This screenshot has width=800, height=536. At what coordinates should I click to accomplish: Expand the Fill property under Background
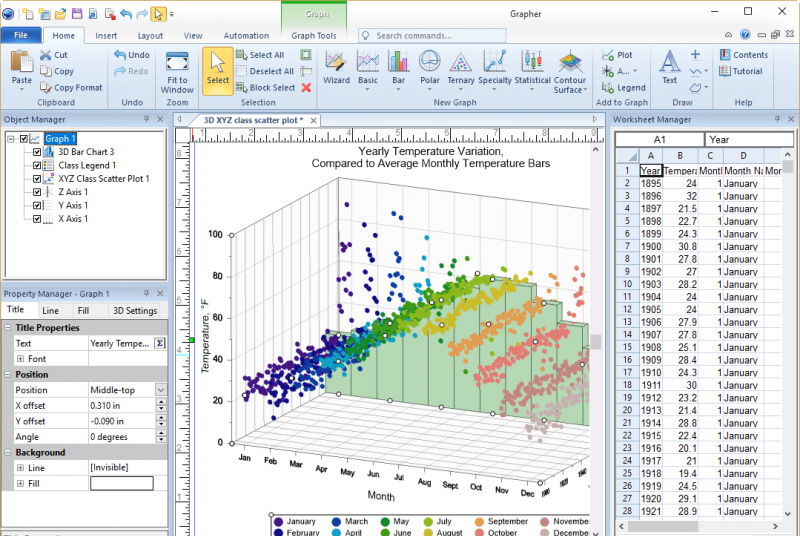(x=20, y=483)
